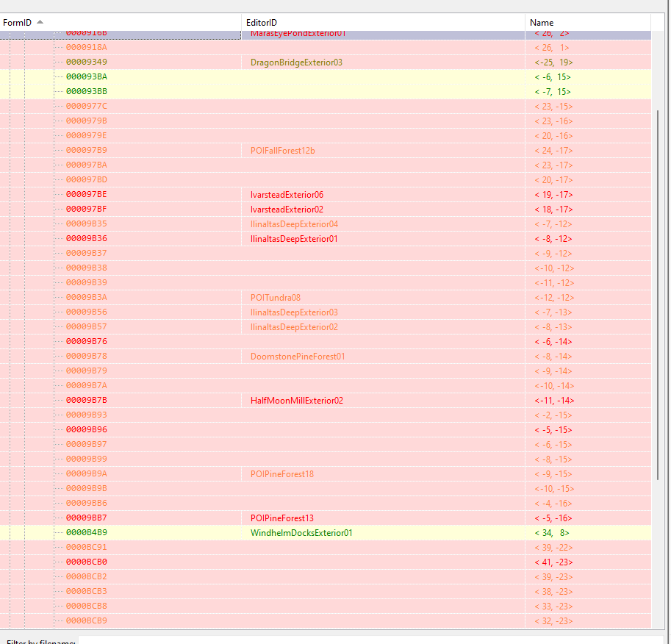Click EditorID IlinaltasDeepExterior03
This screenshot has height=644, width=671.
pos(294,312)
